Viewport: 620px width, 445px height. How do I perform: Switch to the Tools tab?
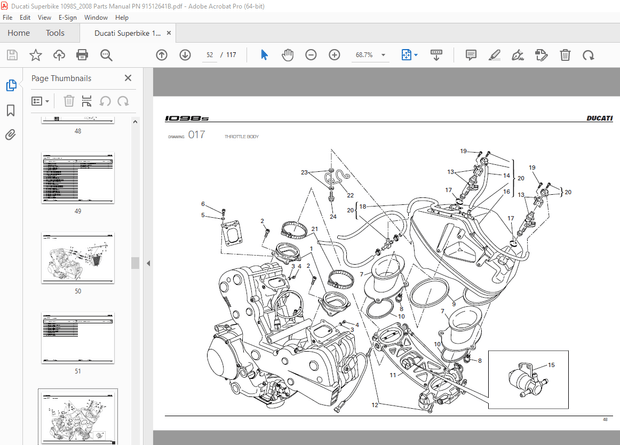click(55, 33)
